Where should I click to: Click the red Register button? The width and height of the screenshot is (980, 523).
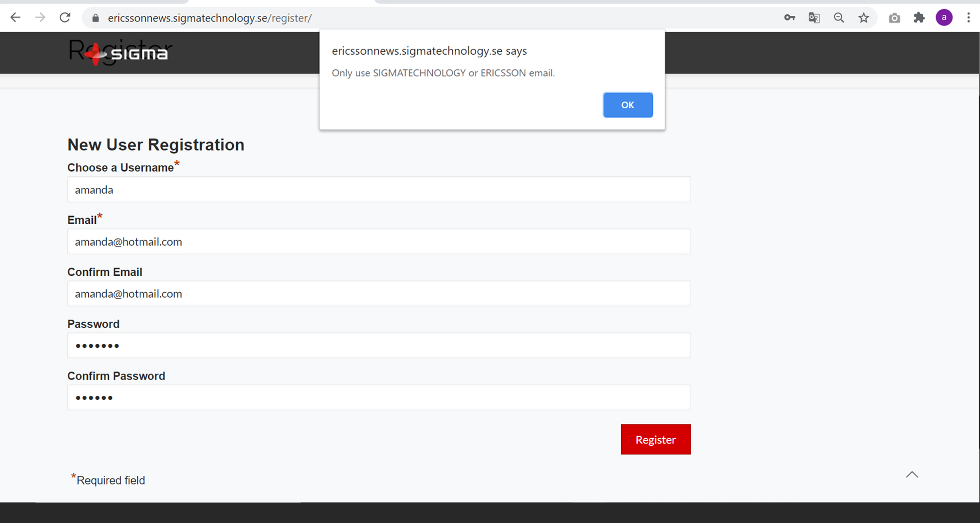(655, 439)
